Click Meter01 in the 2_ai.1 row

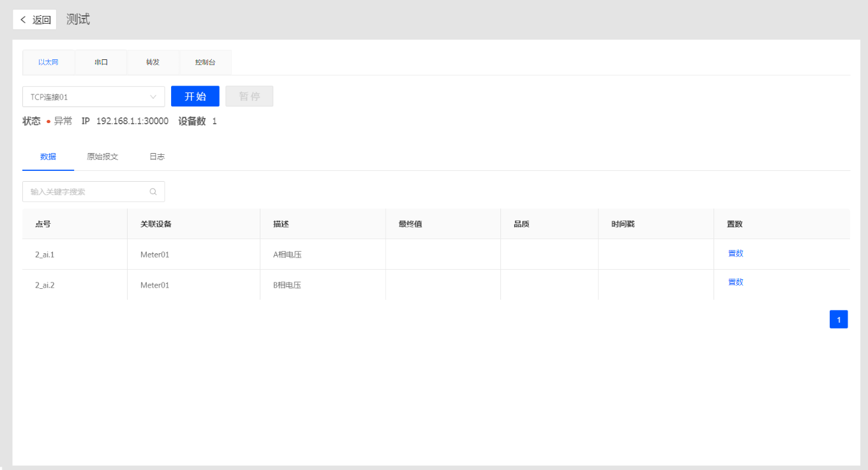(x=155, y=254)
